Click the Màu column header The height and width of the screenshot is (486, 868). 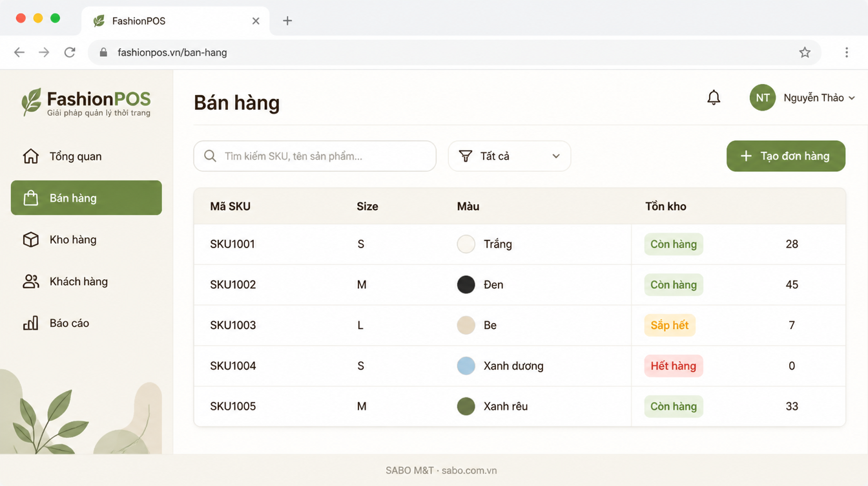pyautogui.click(x=468, y=207)
